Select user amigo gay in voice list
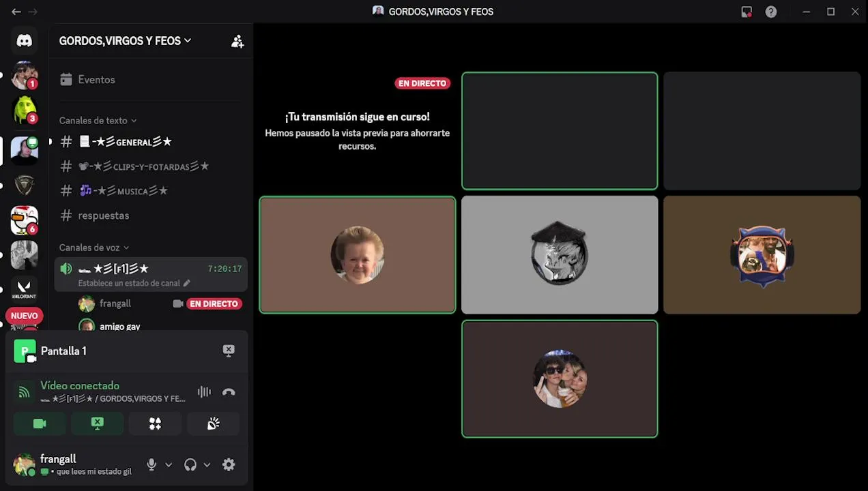The height and width of the screenshot is (491, 868). [120, 326]
